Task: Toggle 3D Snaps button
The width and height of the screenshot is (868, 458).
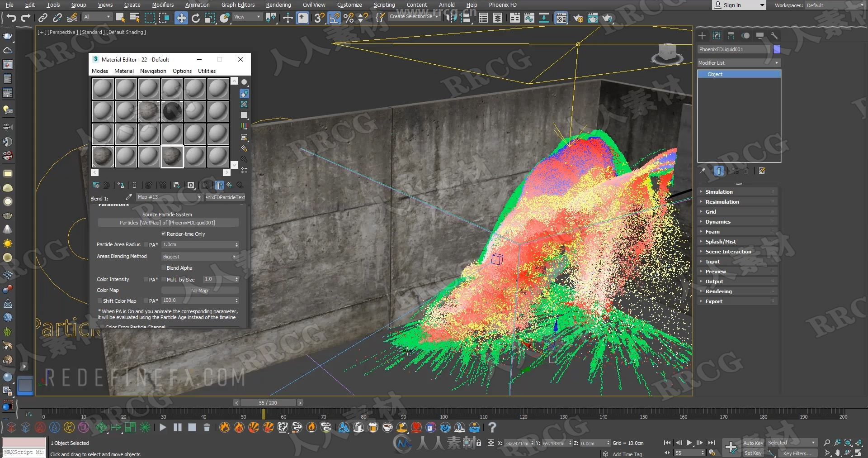Action: pos(320,18)
